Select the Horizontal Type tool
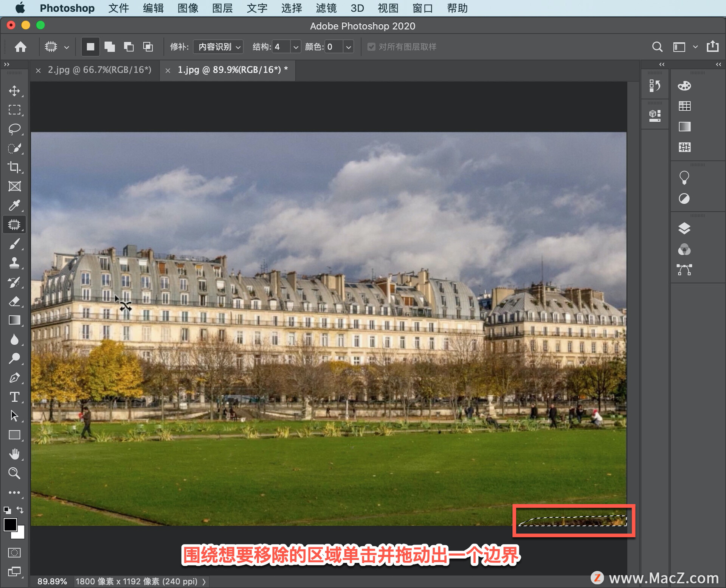Screen dimensions: 726x588 coord(14,397)
